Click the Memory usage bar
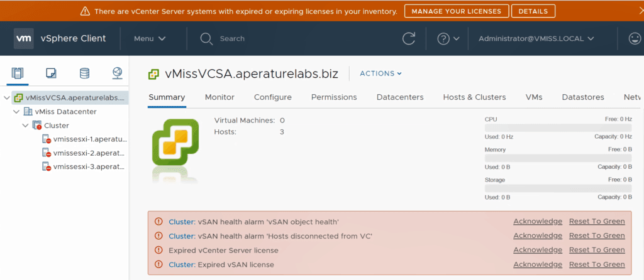Image resolution: width=644 pixels, height=280 pixels. tap(558, 158)
